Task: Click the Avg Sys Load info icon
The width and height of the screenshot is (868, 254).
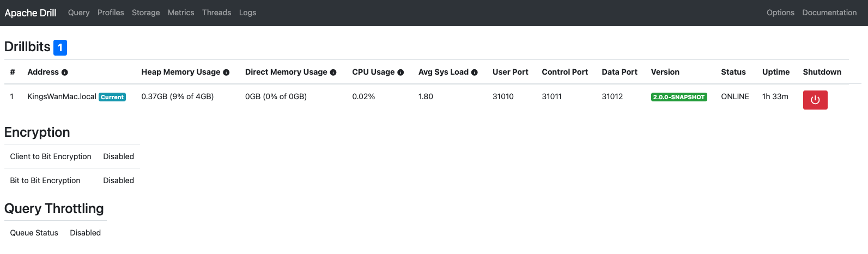Action: coord(475,72)
